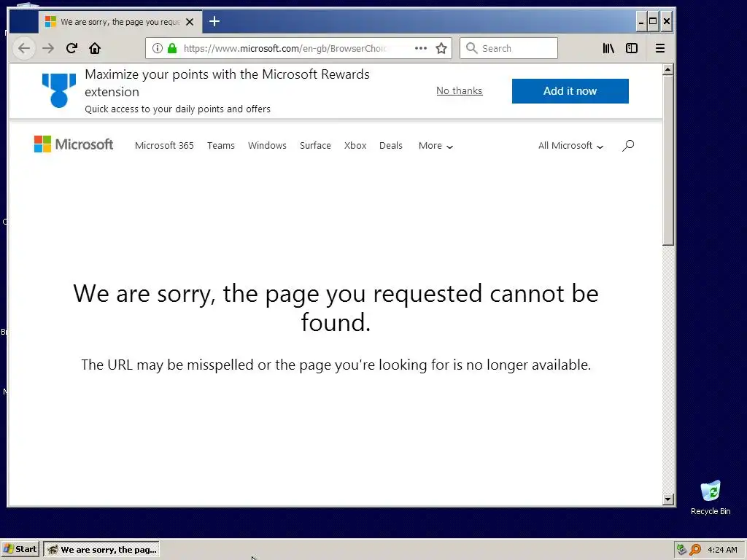Click the scrollbar up arrow
This screenshot has height=560, width=747.
pyautogui.click(x=668, y=69)
